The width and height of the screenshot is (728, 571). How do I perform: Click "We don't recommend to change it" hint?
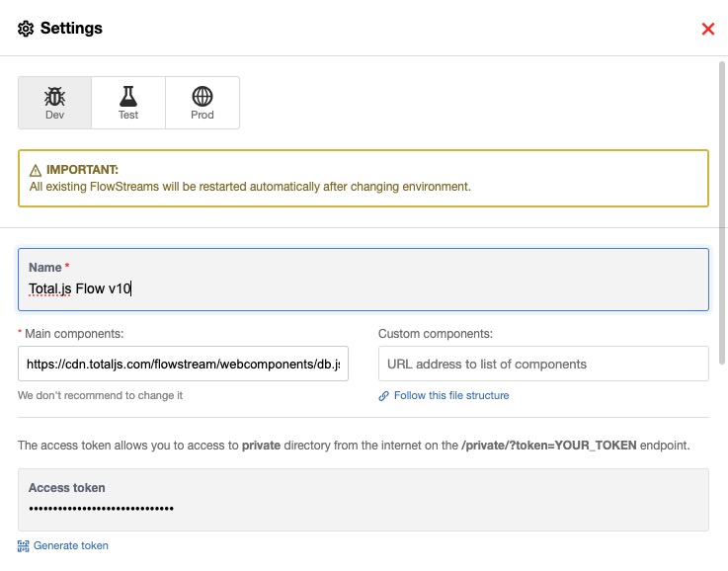[x=101, y=395]
